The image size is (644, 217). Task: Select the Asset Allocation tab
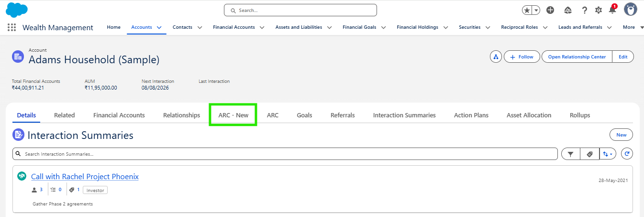pyautogui.click(x=529, y=115)
